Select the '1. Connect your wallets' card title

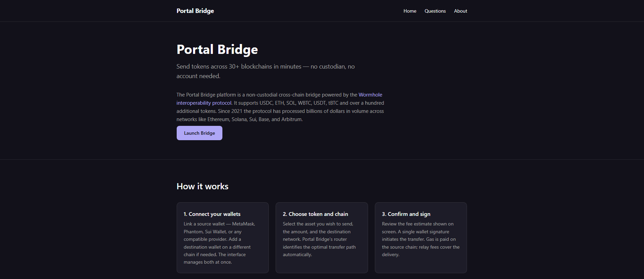[212, 214]
